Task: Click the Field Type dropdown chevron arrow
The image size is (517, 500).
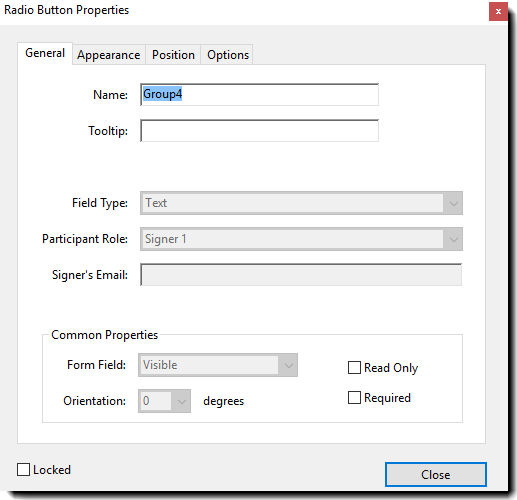Action: [x=453, y=203]
